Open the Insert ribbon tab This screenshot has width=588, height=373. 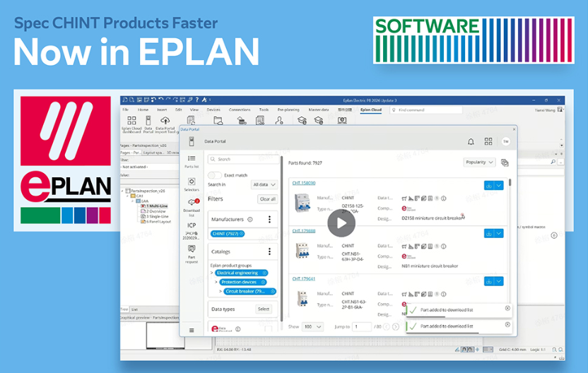click(x=162, y=109)
